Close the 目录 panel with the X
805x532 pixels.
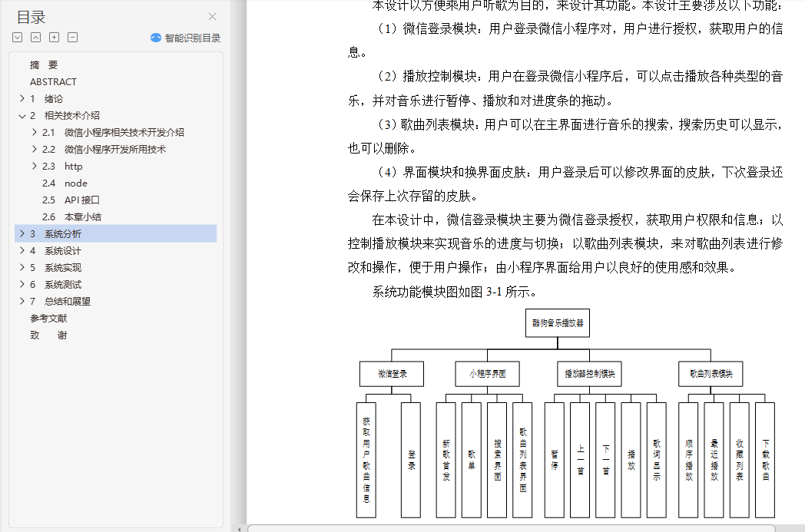point(213,17)
